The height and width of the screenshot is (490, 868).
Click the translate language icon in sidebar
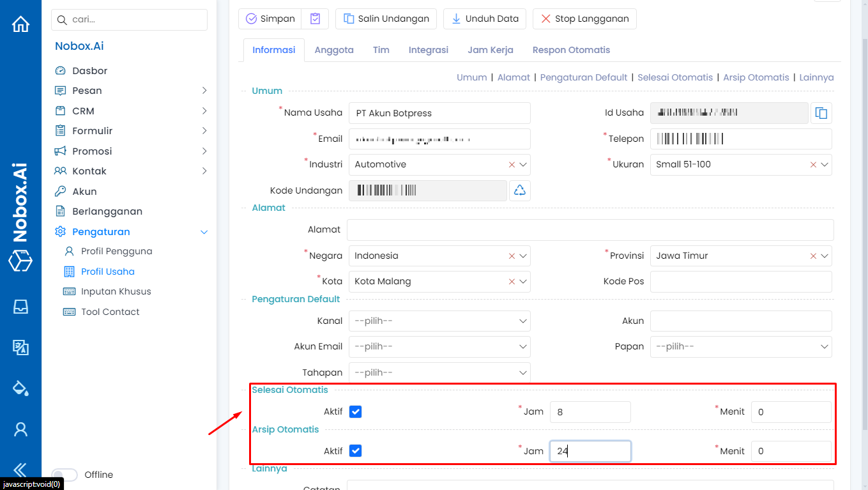click(20, 348)
